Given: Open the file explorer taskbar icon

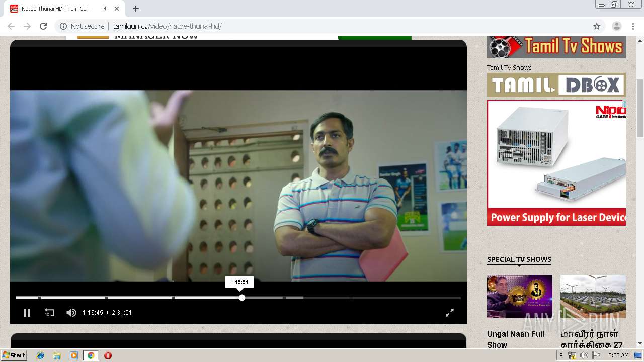Looking at the screenshot, I should tap(57, 355).
